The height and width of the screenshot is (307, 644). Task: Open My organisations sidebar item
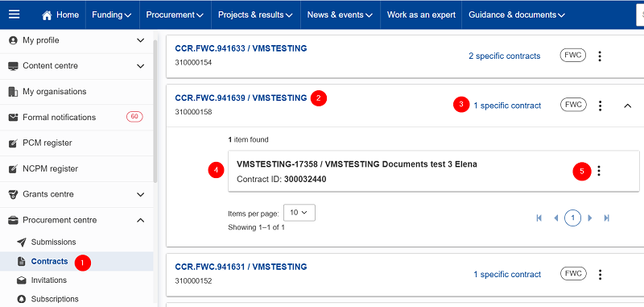click(76, 91)
